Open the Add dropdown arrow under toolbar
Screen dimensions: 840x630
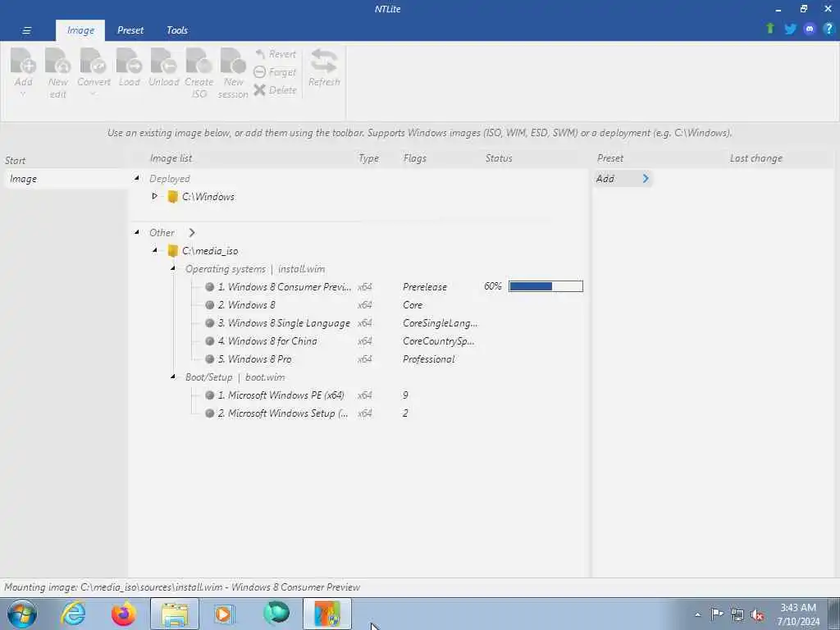[23, 94]
